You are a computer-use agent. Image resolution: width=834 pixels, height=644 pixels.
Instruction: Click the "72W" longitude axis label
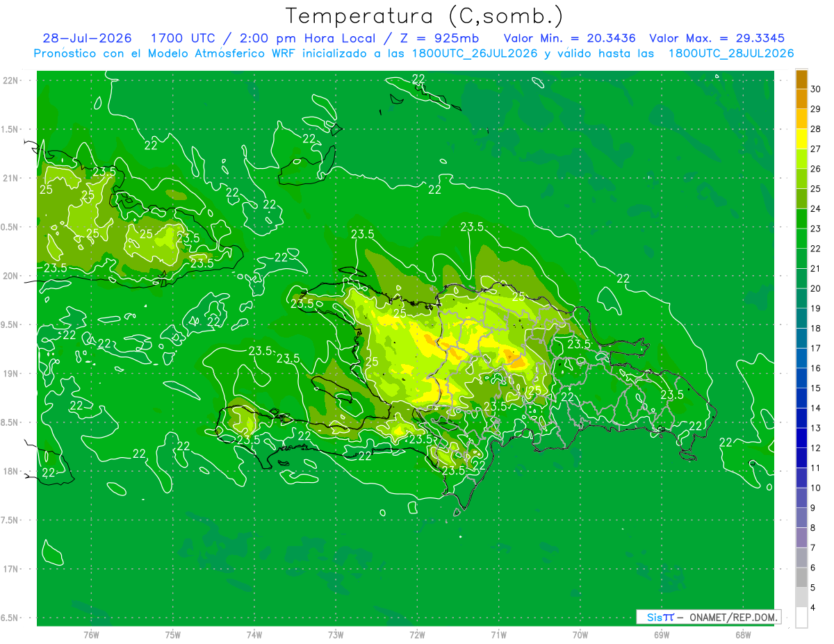417,634
